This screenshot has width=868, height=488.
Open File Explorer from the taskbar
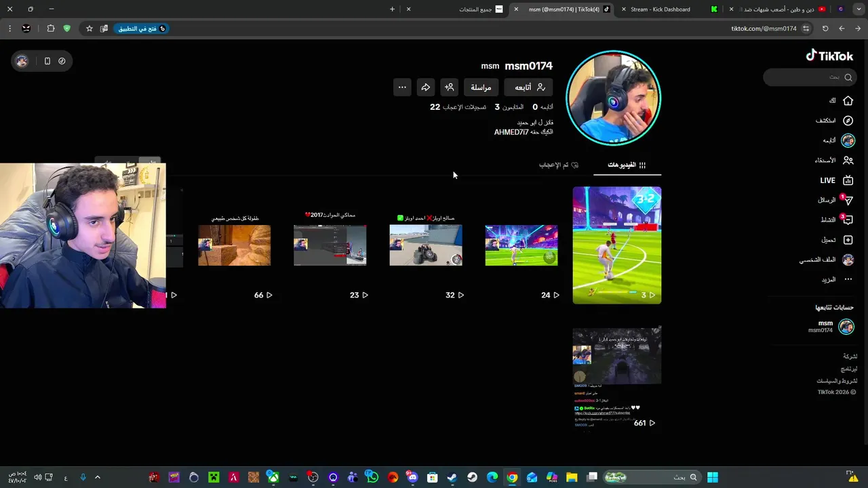pos(572,478)
